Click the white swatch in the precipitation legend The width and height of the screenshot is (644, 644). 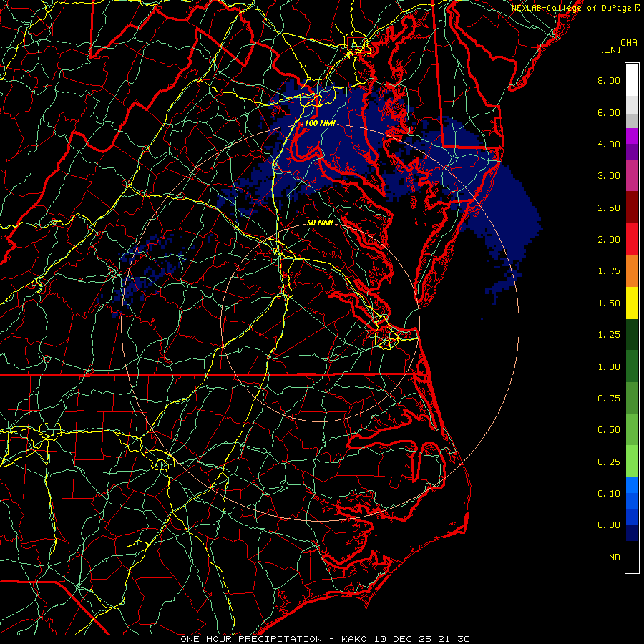632,80
